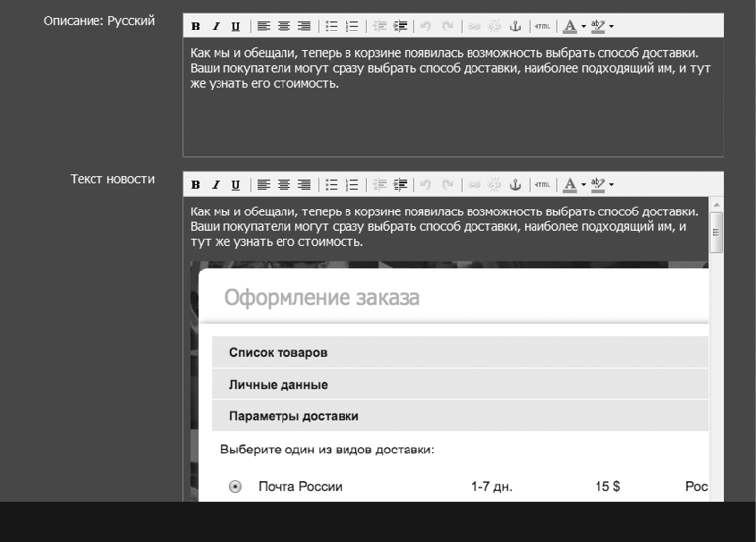
Task: Open HTML source in Текст новости editor
Action: coord(542,185)
